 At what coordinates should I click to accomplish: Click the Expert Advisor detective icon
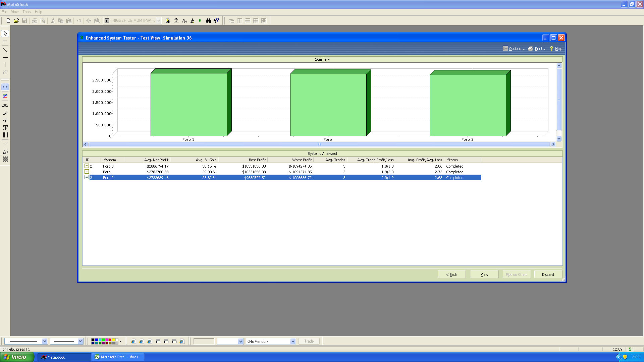pos(176,21)
